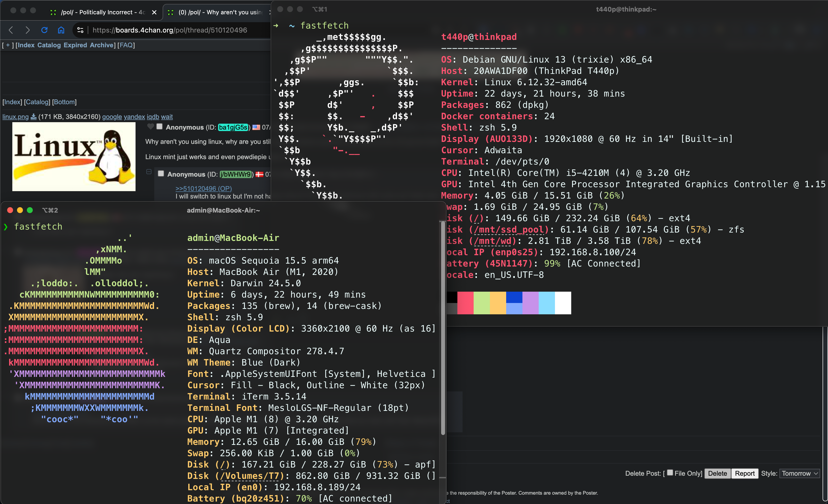Open the Archive link in top nav
This screenshot has height=504, width=828.
coord(102,45)
